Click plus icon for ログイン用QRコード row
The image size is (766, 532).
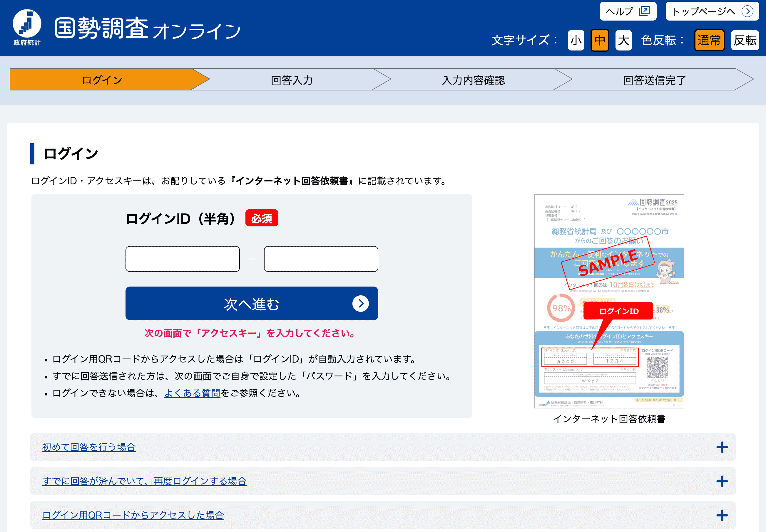tap(722, 515)
